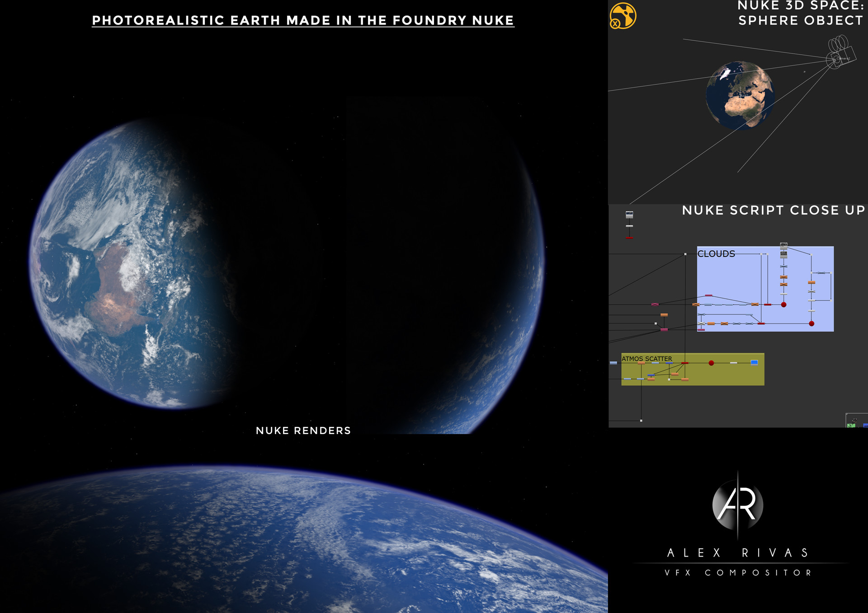Select topmost Read thumbnail above CLOUDS backdrop
This screenshot has width=868, height=613.
click(784, 246)
